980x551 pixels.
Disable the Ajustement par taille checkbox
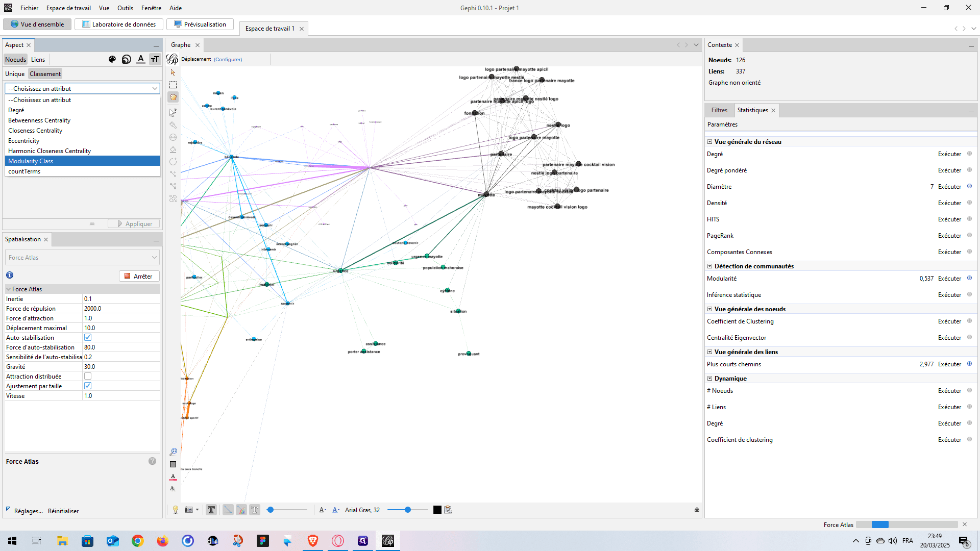coord(88,386)
